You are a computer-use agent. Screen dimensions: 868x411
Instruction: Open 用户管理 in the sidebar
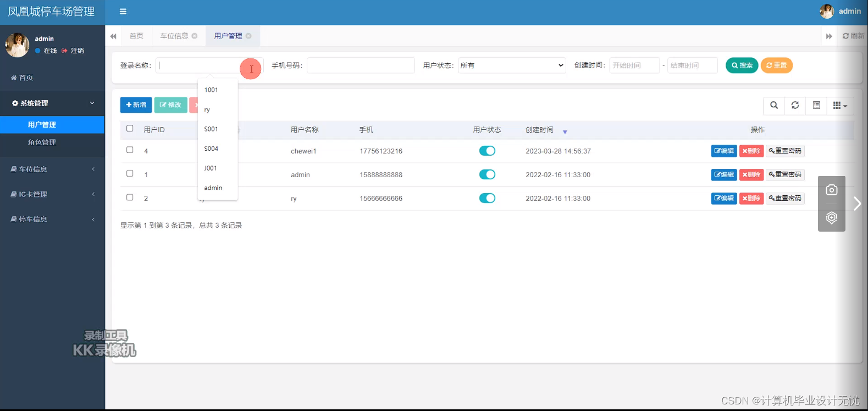click(x=52, y=125)
